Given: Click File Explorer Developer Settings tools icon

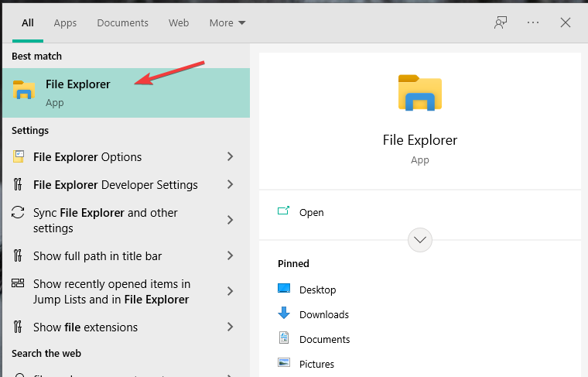Looking at the screenshot, I should point(18,184).
